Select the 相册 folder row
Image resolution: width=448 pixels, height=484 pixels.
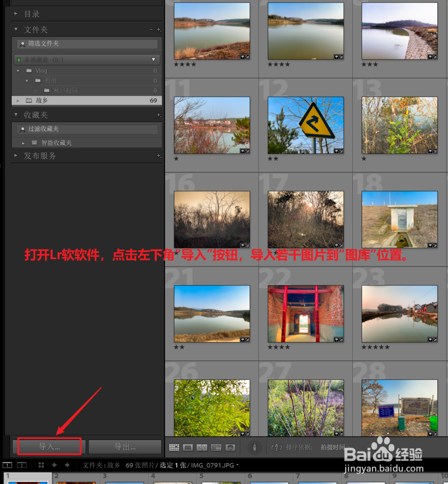coord(87,81)
